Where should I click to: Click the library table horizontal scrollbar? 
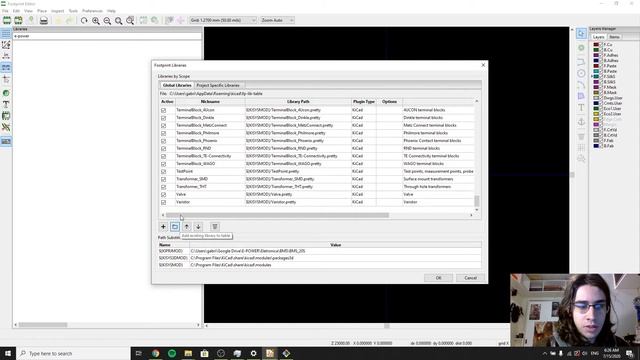[277, 215]
